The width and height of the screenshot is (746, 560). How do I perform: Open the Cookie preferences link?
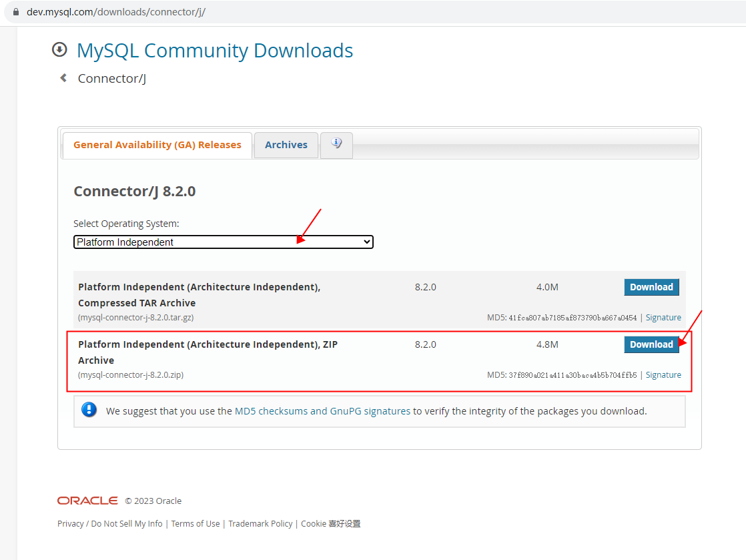pos(331,524)
